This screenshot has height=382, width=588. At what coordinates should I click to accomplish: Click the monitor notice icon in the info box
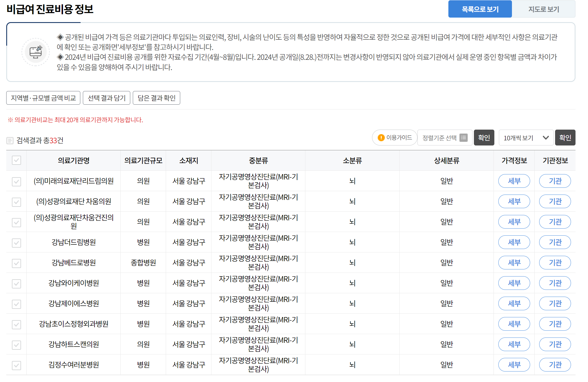[x=35, y=52]
